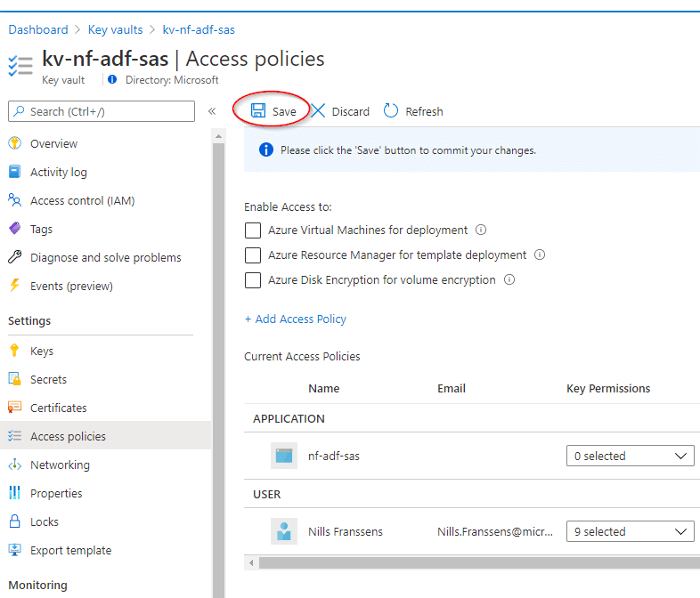Click the info icon beside Directory: Microsoft
The width and height of the screenshot is (700, 598).
pos(112,79)
